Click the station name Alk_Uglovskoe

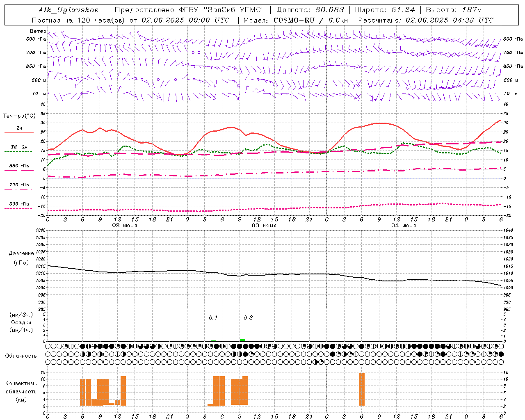pos(68,10)
